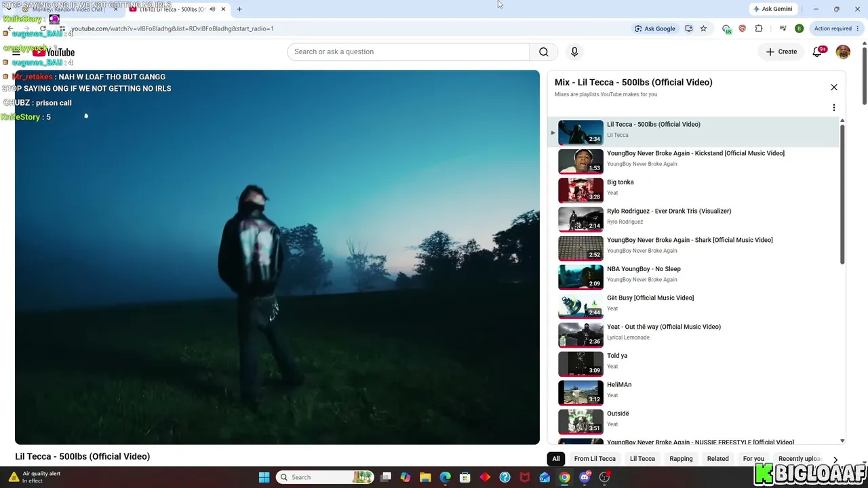Open the screen cast icon in address bar
This screenshot has height=488, width=868.
pos(689,28)
